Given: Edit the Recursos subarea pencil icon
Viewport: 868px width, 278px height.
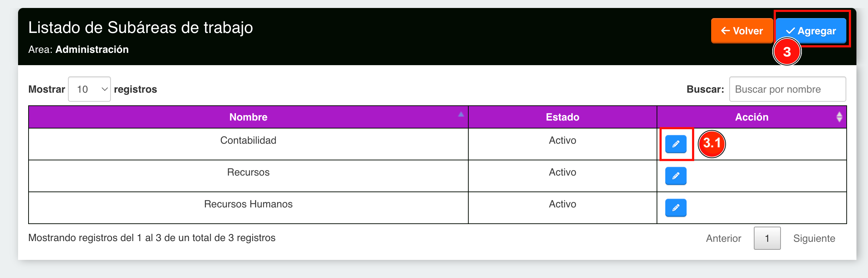Looking at the screenshot, I should coord(676,176).
